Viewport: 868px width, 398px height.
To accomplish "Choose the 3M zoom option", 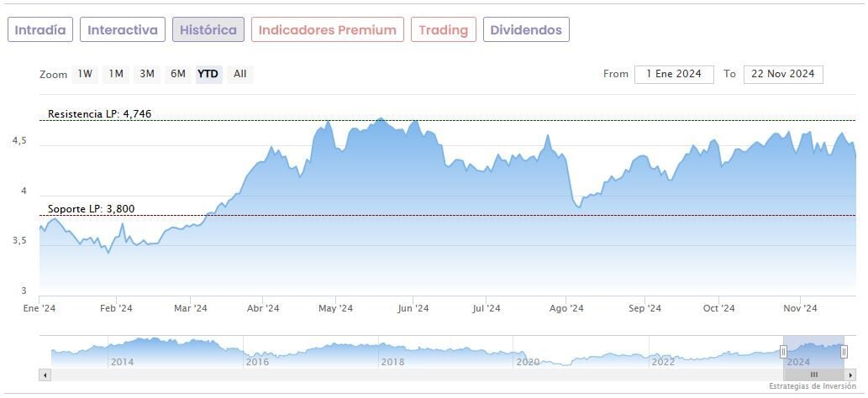I will point(147,74).
